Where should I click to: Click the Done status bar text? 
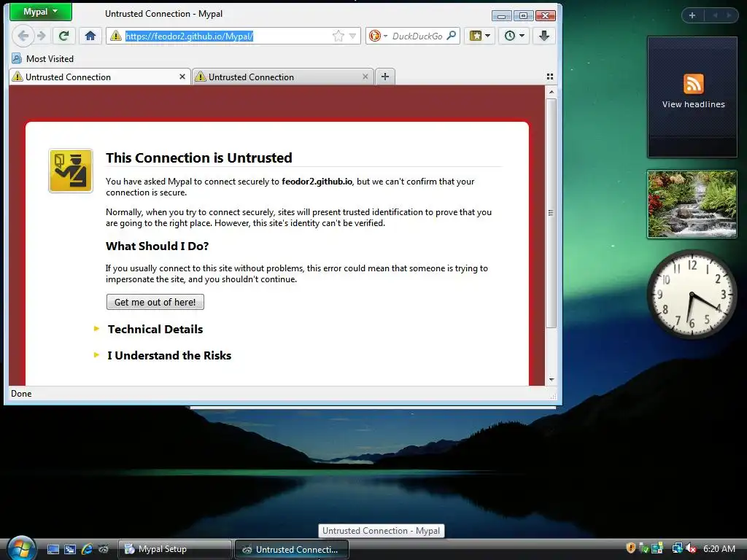pos(21,394)
